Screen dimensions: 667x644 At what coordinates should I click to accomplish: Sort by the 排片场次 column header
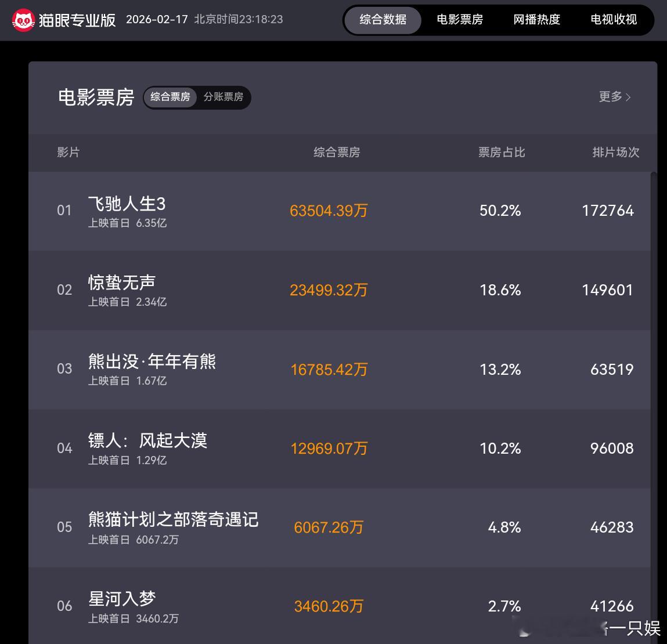coord(615,153)
